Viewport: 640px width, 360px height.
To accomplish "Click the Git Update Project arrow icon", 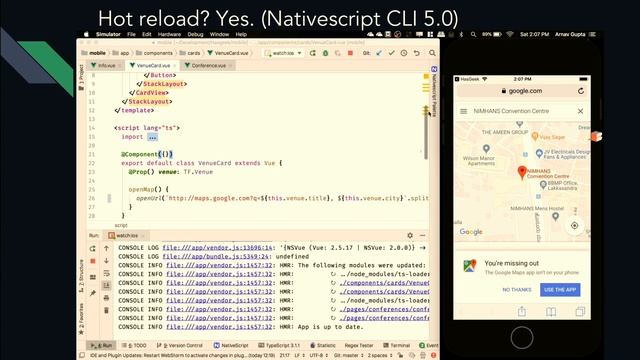I will [x=379, y=53].
